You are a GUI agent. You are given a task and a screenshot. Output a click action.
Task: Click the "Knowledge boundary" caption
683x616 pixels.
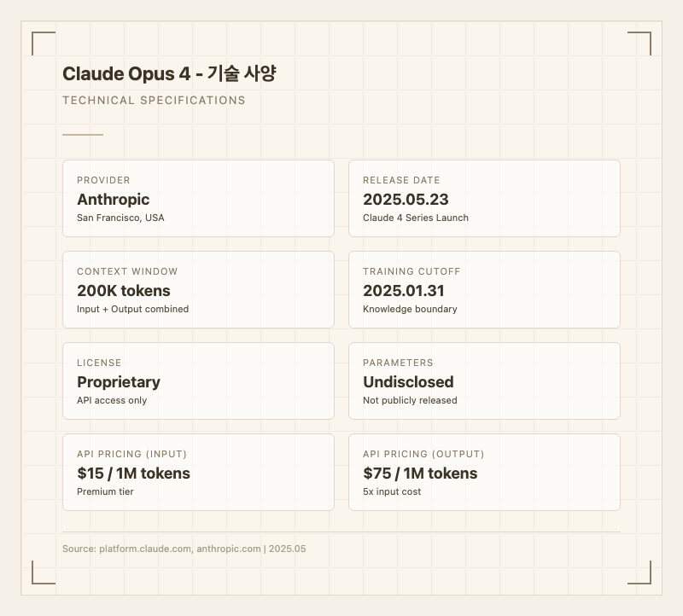coord(410,309)
